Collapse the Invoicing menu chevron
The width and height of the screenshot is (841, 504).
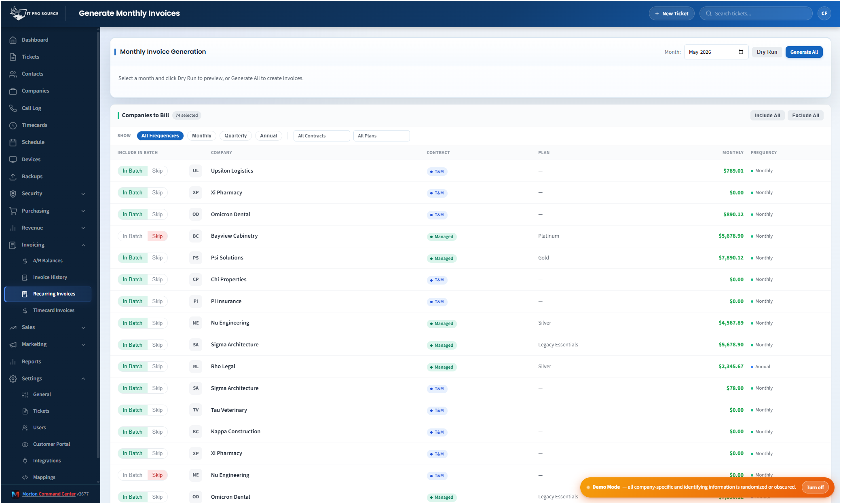coord(83,245)
